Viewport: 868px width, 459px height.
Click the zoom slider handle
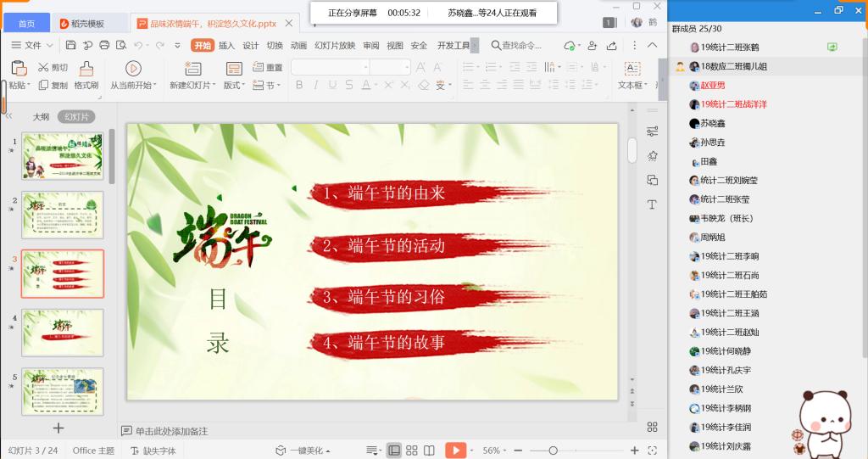(553, 451)
